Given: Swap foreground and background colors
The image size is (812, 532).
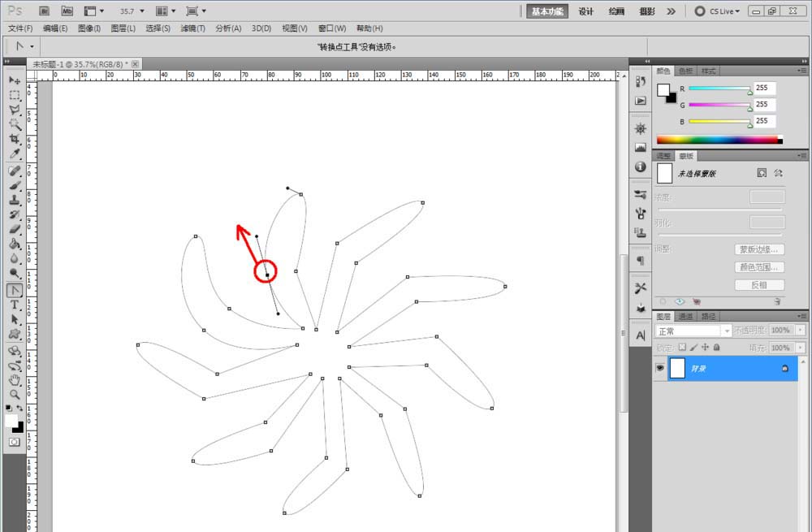Looking at the screenshot, I should tap(19, 408).
